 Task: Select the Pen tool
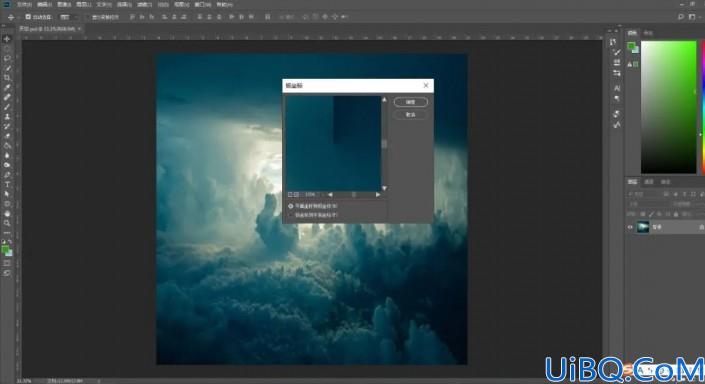tap(7, 175)
